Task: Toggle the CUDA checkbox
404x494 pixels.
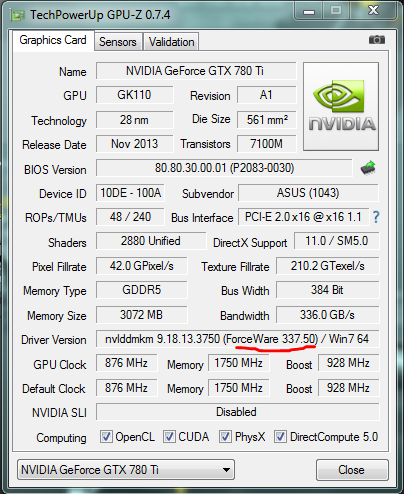Action: click(169, 436)
